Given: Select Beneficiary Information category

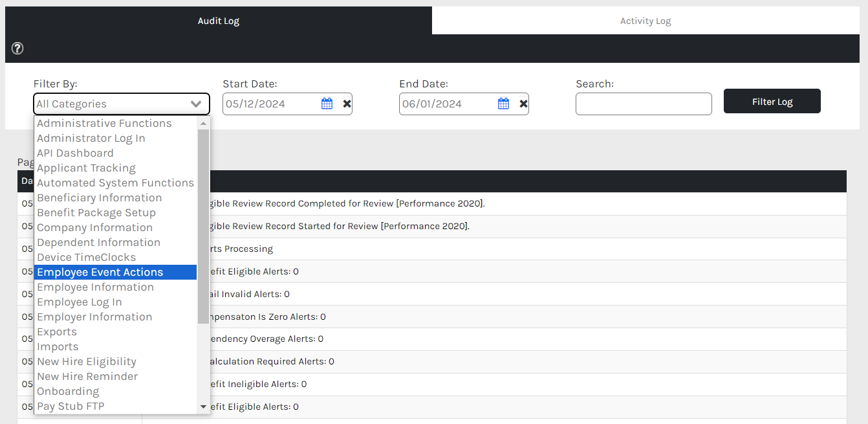Looking at the screenshot, I should click(x=116, y=197).
